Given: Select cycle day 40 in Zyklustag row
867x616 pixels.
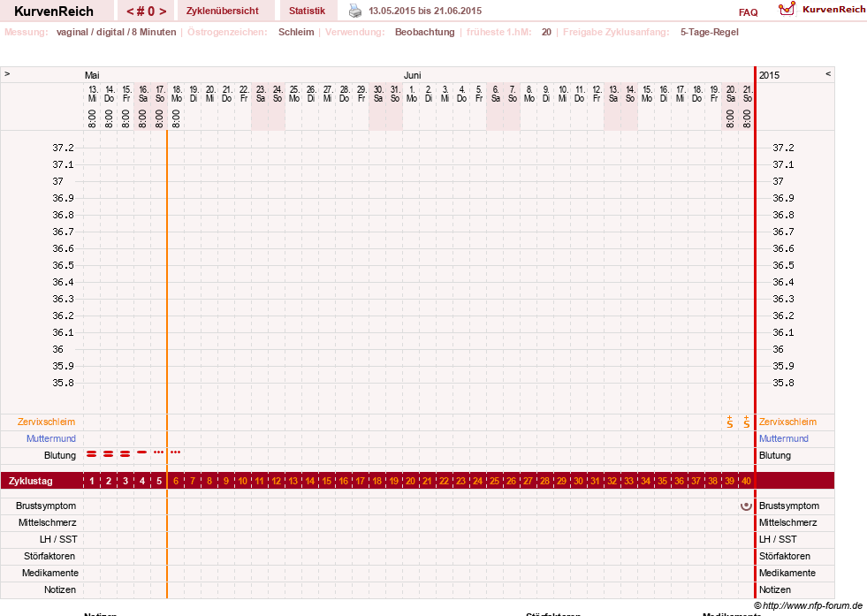Looking at the screenshot, I should [746, 481].
